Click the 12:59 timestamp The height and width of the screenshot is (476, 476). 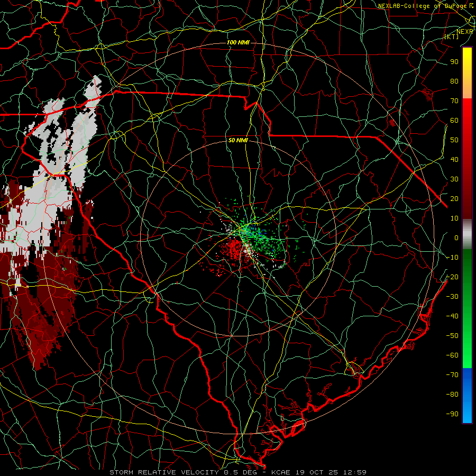355,472
